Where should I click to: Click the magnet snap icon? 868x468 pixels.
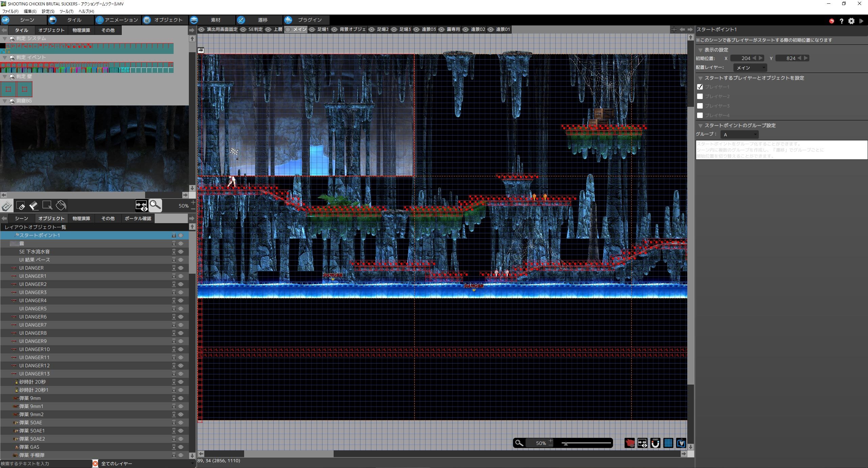[655, 443]
